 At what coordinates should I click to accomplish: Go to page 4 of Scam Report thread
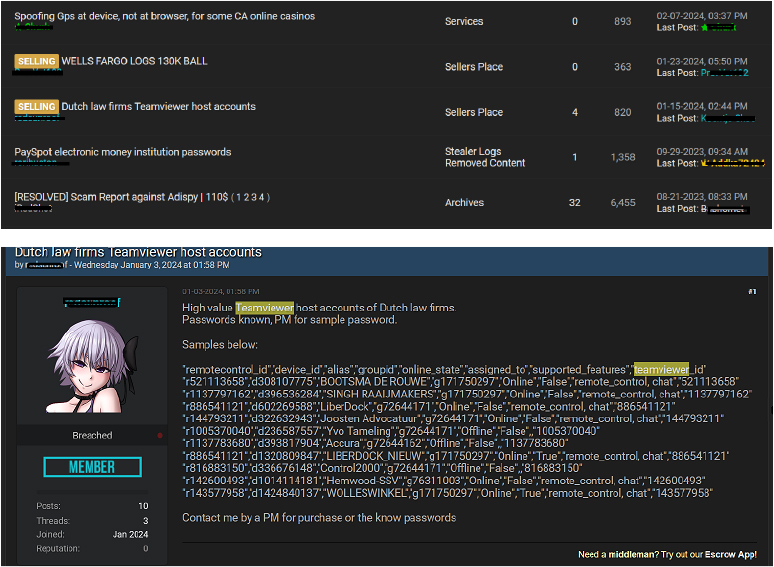point(262,197)
